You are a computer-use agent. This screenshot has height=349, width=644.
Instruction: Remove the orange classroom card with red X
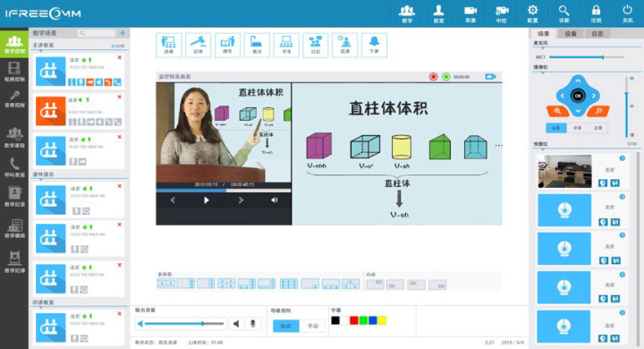[120, 97]
